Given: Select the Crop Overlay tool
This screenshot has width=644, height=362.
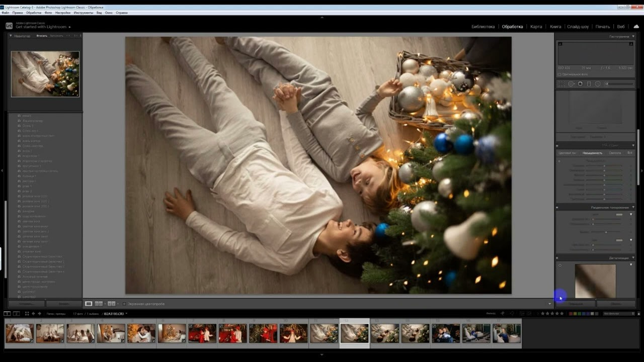Looking at the screenshot, I should point(562,84).
